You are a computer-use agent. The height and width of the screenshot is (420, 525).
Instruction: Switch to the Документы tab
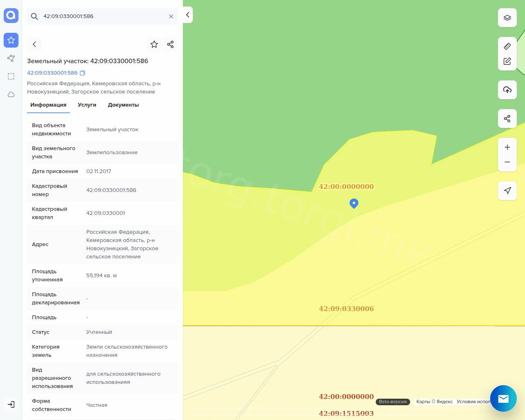[x=123, y=105]
